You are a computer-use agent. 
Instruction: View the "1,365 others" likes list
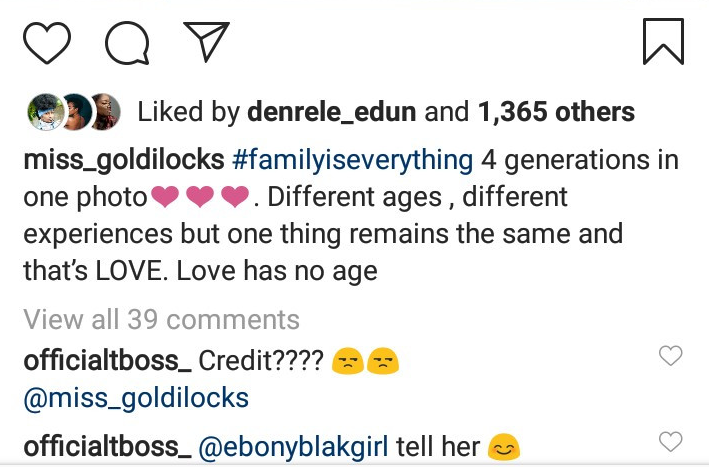point(556,111)
